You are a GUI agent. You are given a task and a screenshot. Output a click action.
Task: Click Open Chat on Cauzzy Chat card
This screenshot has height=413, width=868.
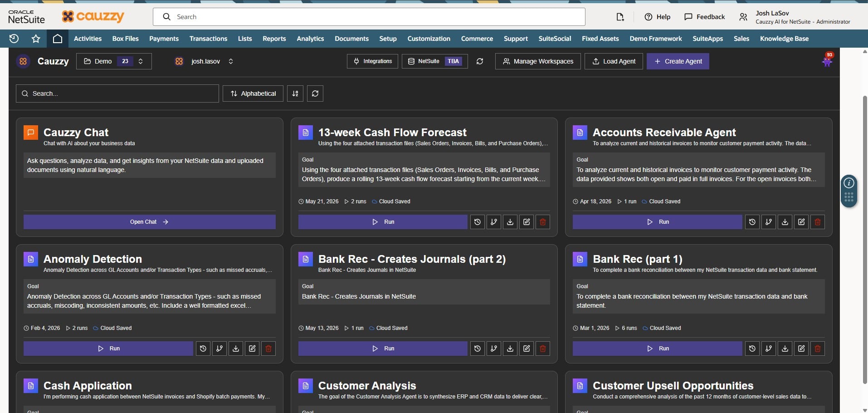150,222
